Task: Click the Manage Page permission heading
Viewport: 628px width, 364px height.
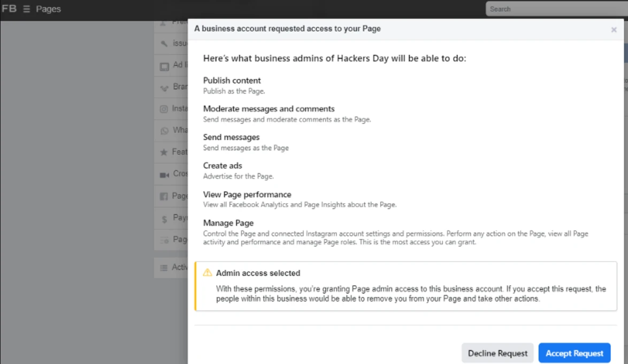Action: [x=228, y=223]
